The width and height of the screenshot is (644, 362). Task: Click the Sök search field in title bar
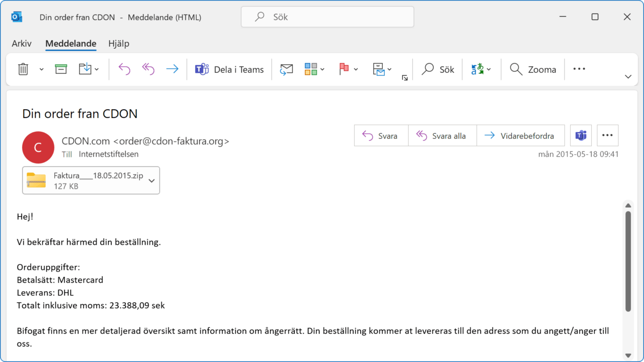328,17
